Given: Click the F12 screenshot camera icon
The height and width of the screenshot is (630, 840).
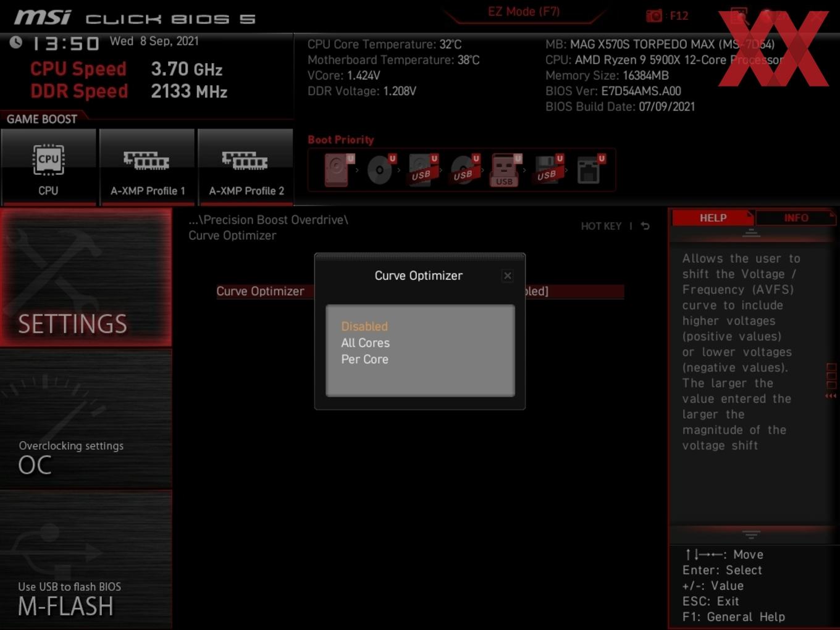Looking at the screenshot, I should (x=653, y=16).
